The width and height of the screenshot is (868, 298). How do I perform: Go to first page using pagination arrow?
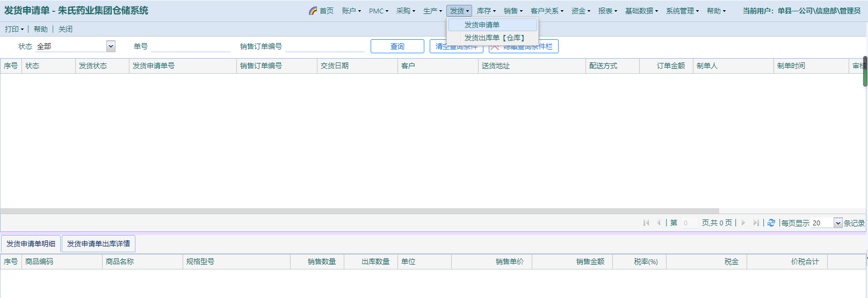646,223
